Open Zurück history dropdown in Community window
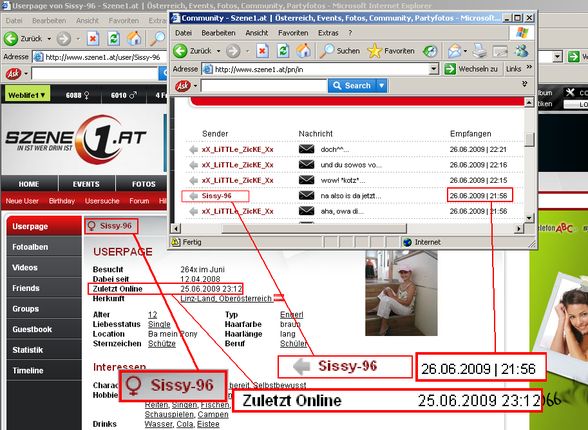 coord(218,51)
